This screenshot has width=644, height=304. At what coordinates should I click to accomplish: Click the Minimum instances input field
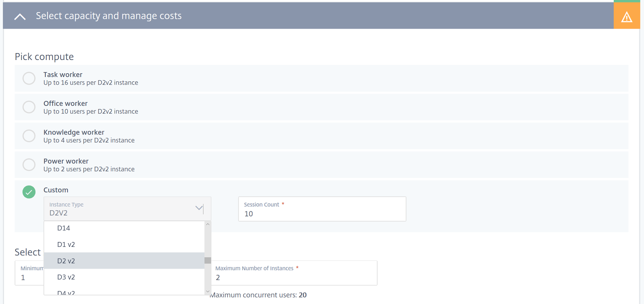(29, 277)
